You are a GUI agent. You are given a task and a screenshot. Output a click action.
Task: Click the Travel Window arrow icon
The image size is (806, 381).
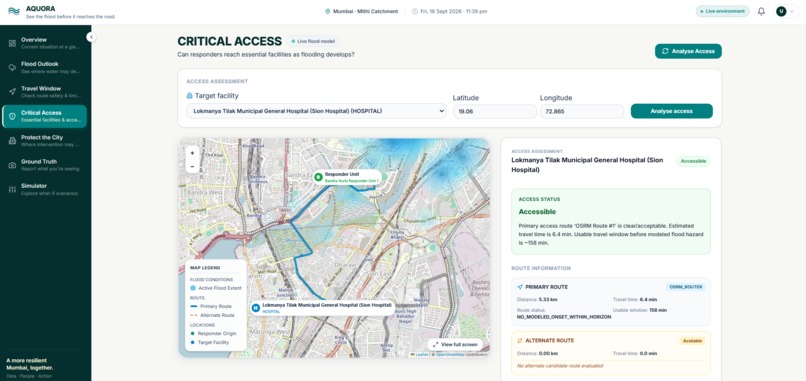click(12, 92)
